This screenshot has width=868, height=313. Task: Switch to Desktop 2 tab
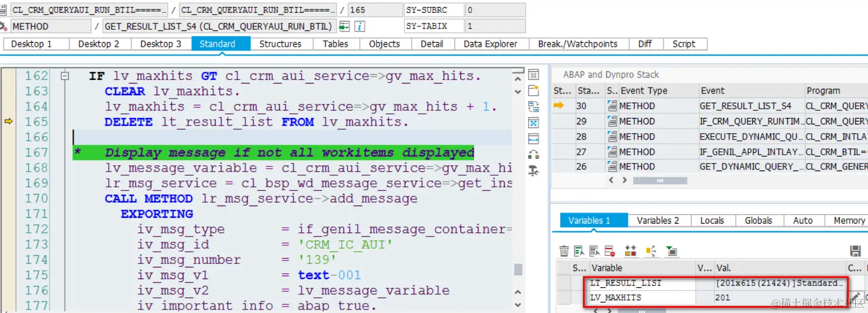[99, 44]
